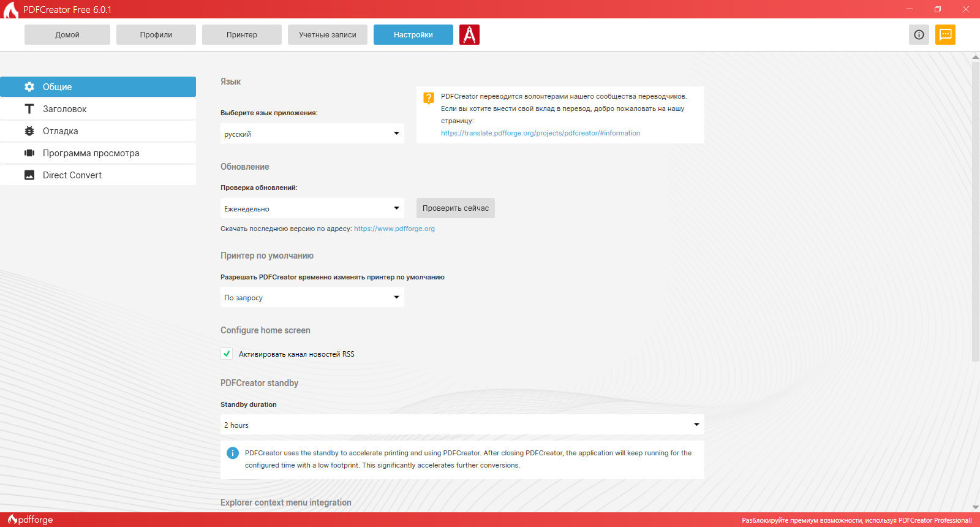This screenshot has width=980, height=527.
Task: Click the PDFCreator flame logo in title bar
Action: (11, 10)
